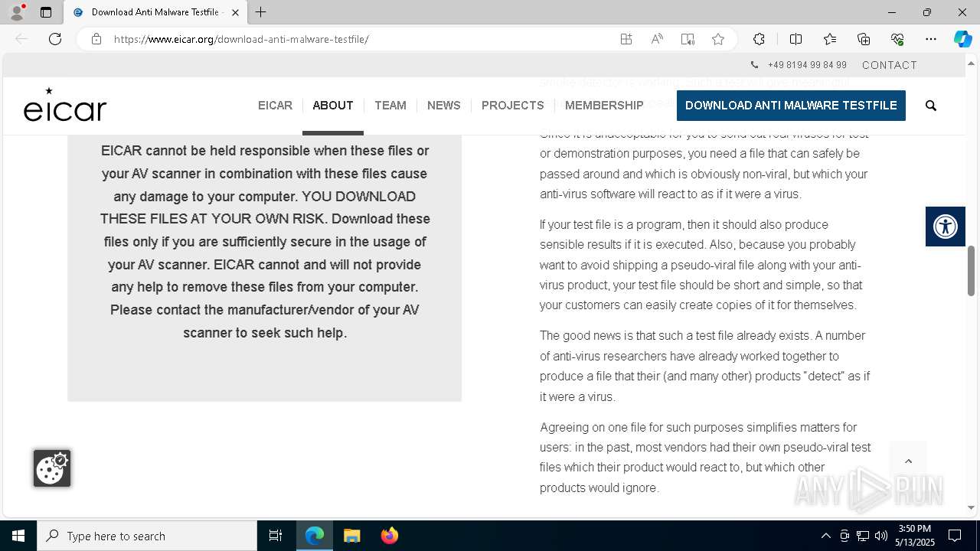Click the taskbar search box
Viewport: 980px width, 551px height.
(x=147, y=536)
